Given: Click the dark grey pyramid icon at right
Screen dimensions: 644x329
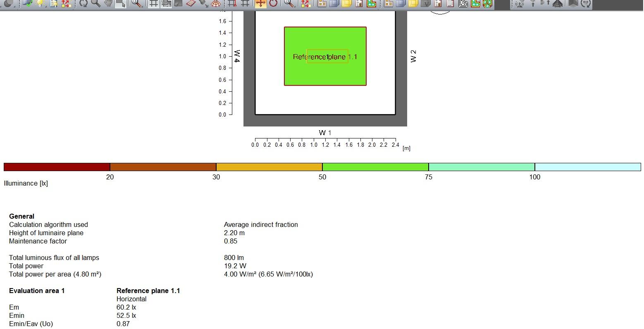Looking at the screenshot, I should (558, 3).
